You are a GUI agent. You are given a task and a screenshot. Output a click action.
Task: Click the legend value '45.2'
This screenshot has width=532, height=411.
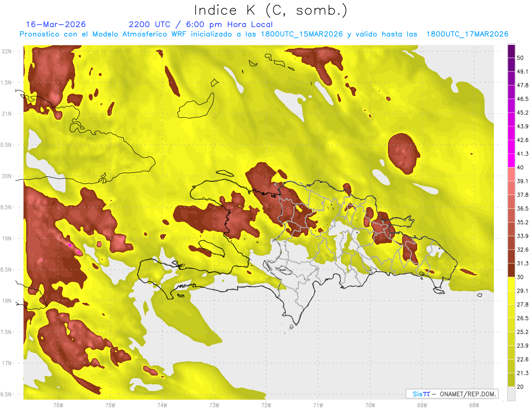[x=523, y=113]
